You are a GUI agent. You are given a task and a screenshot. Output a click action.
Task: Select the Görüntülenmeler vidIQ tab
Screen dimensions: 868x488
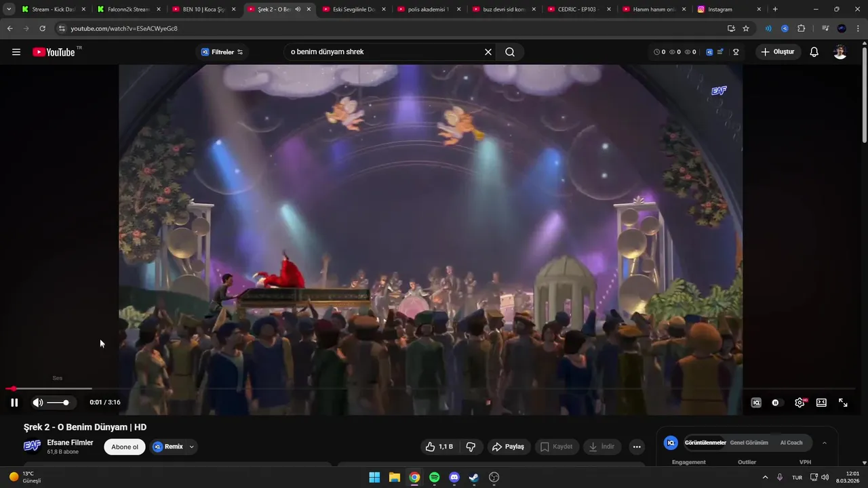(x=705, y=443)
